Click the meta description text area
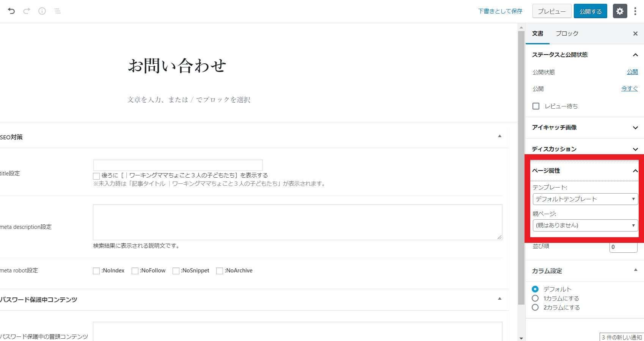 [297, 222]
